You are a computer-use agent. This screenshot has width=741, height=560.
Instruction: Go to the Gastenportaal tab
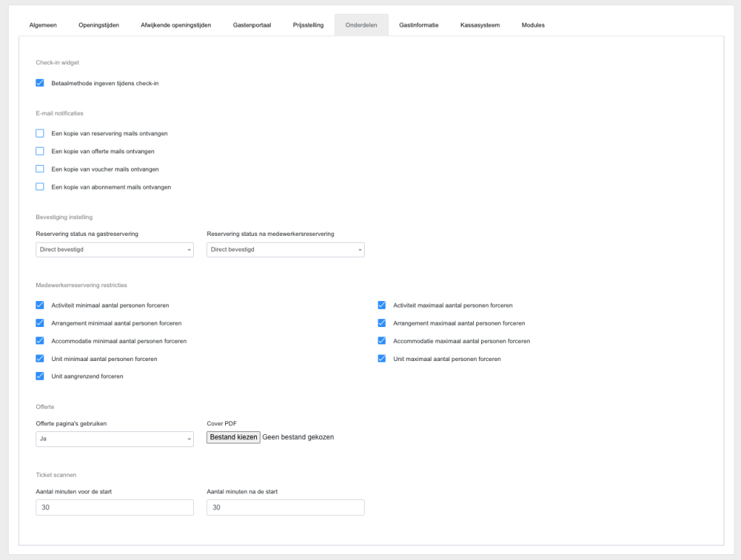click(x=252, y=25)
